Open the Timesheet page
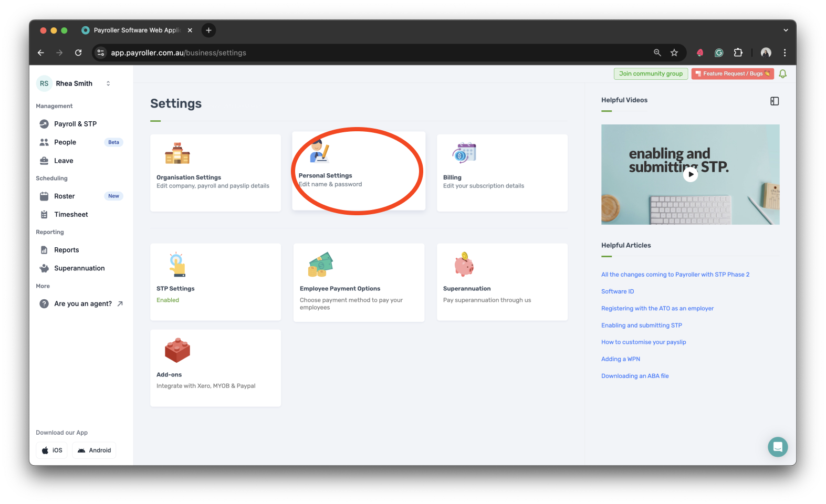The width and height of the screenshot is (826, 504). click(71, 214)
